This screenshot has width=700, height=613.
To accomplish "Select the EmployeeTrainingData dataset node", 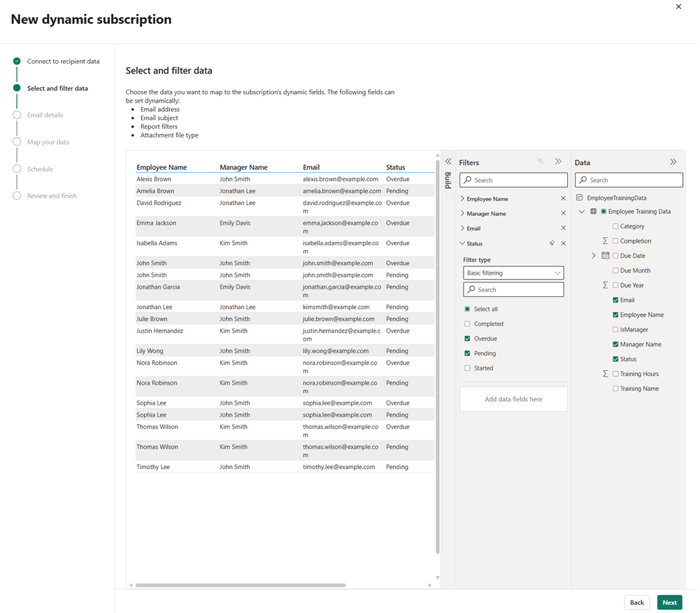I will pyautogui.click(x=617, y=197).
